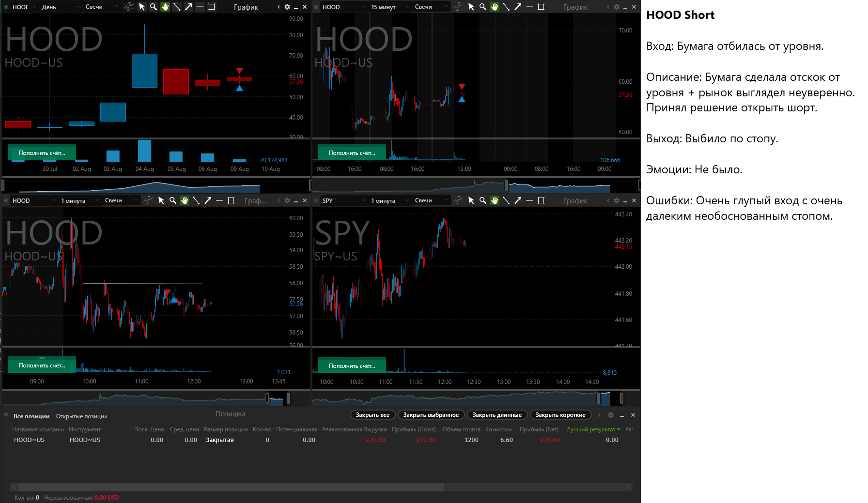Image resolution: width=868 pixels, height=503 pixels.
Task: Click the range navigator handle under HOOD 15-minute chart
Action: pos(507,185)
